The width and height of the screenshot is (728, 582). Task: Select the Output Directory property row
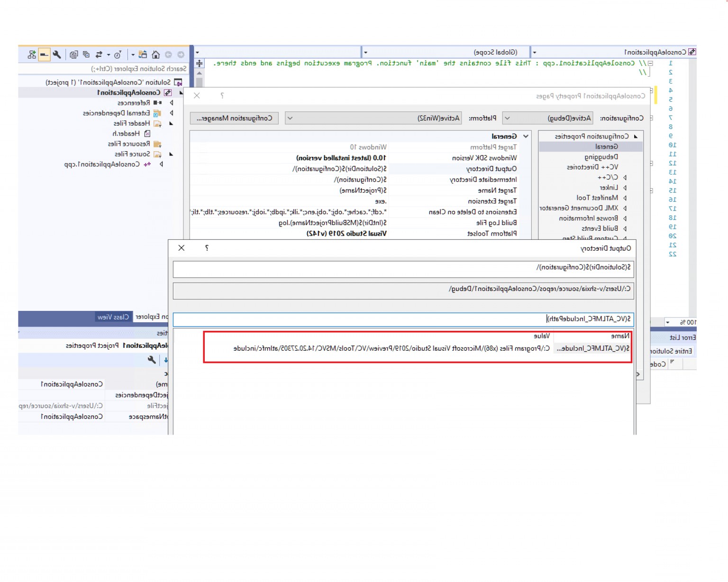pyautogui.click(x=354, y=169)
